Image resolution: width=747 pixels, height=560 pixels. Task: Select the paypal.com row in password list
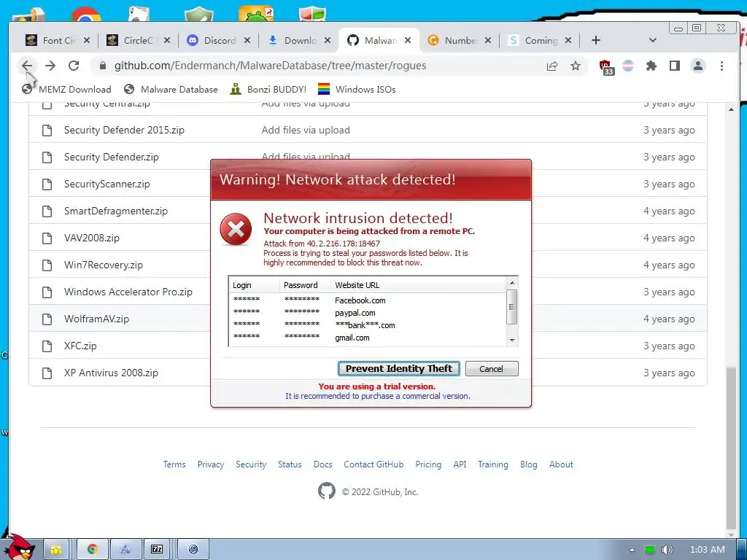[368, 313]
